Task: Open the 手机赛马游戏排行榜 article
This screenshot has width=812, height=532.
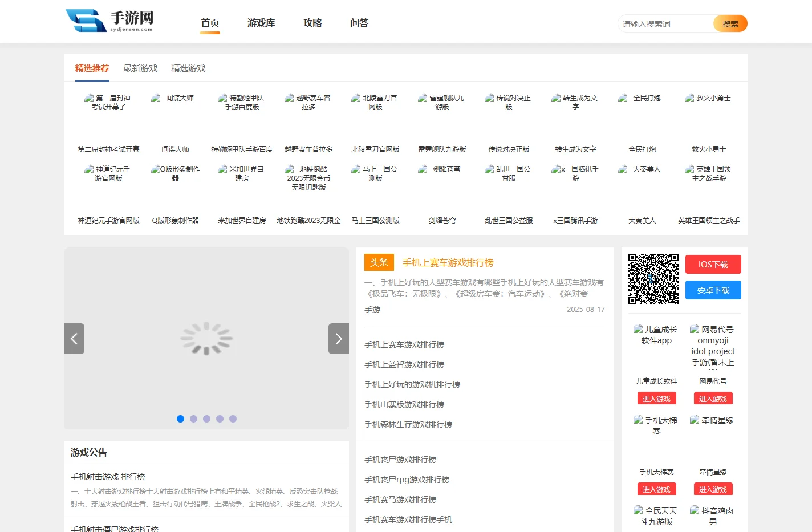Action: [400, 499]
